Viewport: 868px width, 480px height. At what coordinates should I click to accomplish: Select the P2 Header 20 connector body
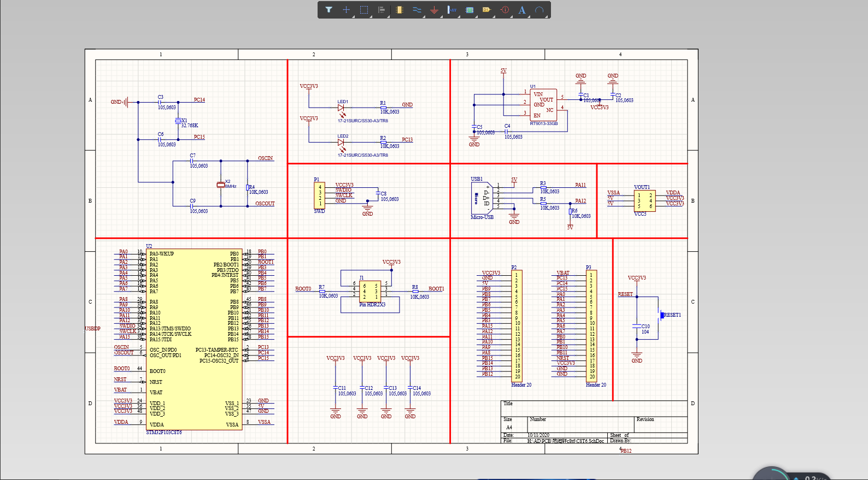(x=517, y=325)
